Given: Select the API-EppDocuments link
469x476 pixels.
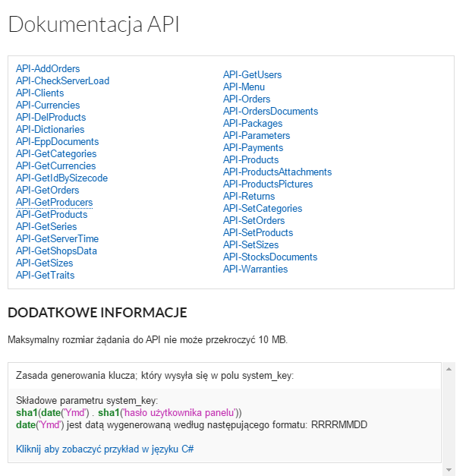Looking at the screenshot, I should pyautogui.click(x=57, y=142).
